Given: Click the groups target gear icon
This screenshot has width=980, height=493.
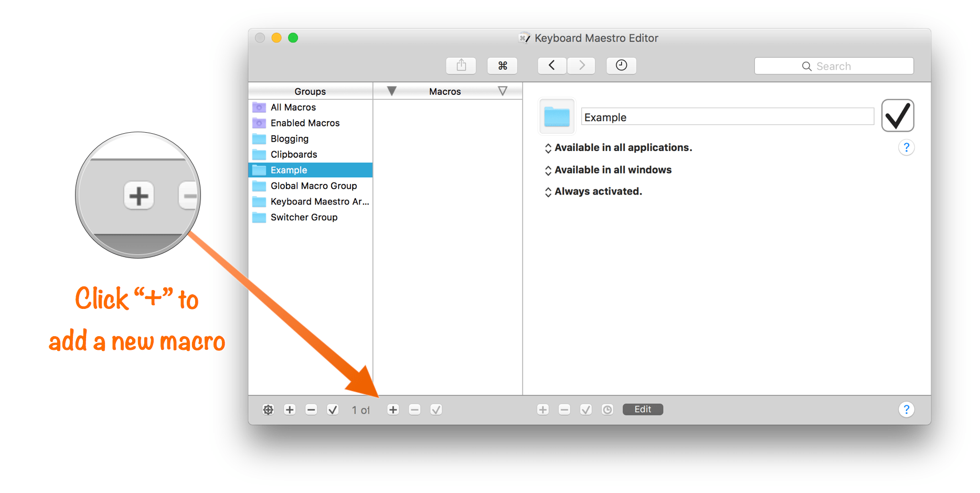Looking at the screenshot, I should pyautogui.click(x=268, y=410).
